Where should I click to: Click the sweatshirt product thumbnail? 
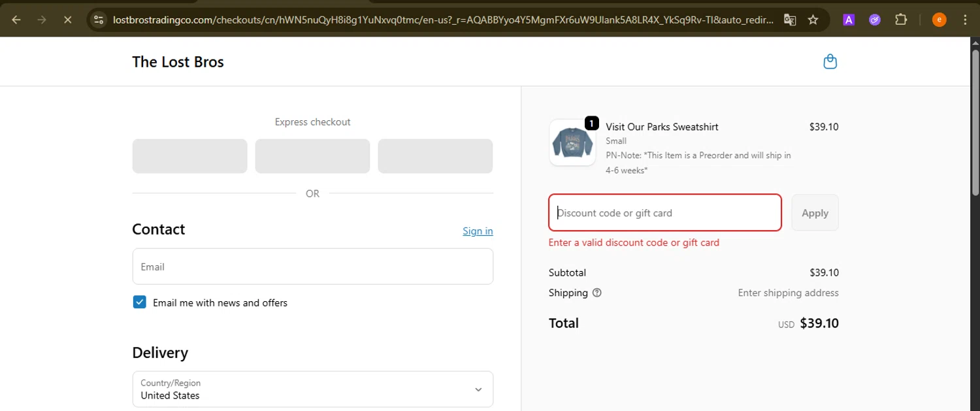[x=572, y=142]
